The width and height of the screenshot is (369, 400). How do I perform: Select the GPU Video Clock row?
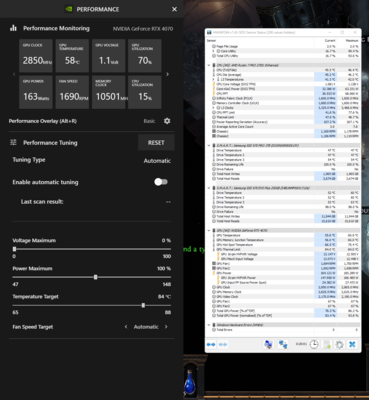pos(283,296)
